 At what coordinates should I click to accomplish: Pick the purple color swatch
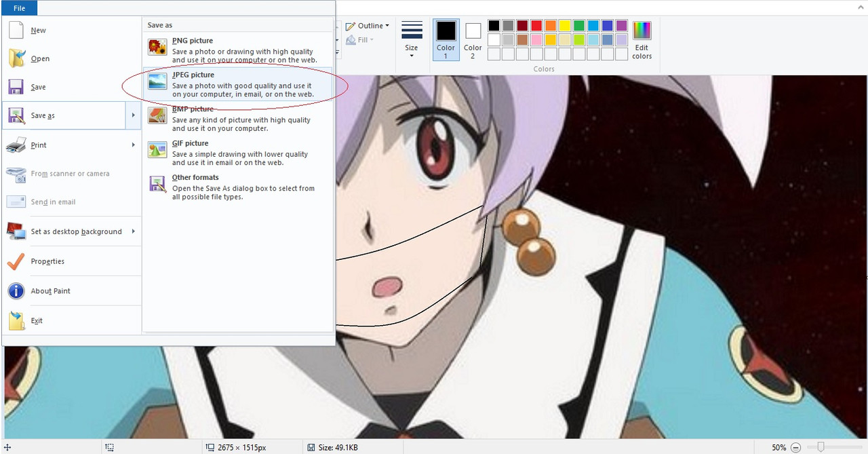[622, 26]
